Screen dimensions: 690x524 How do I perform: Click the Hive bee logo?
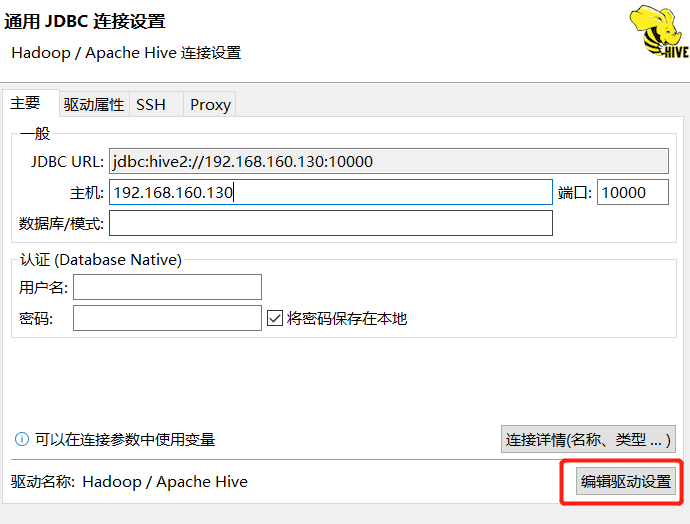(x=659, y=31)
